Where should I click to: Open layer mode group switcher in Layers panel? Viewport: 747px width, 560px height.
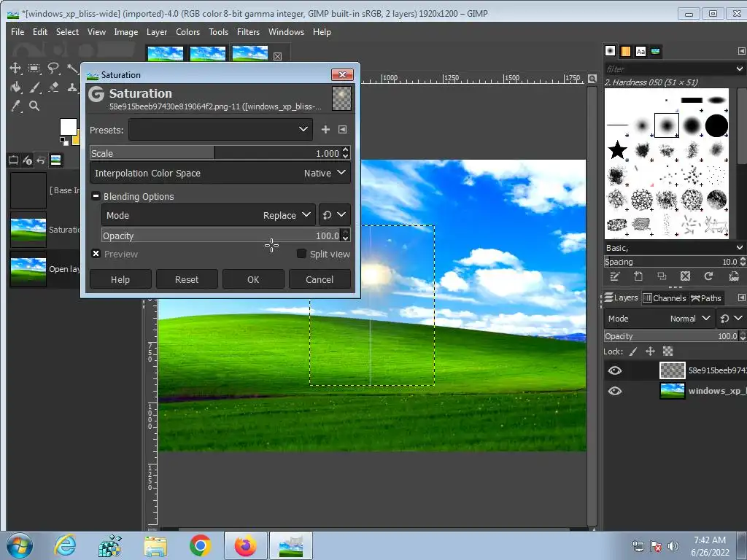[x=731, y=319]
